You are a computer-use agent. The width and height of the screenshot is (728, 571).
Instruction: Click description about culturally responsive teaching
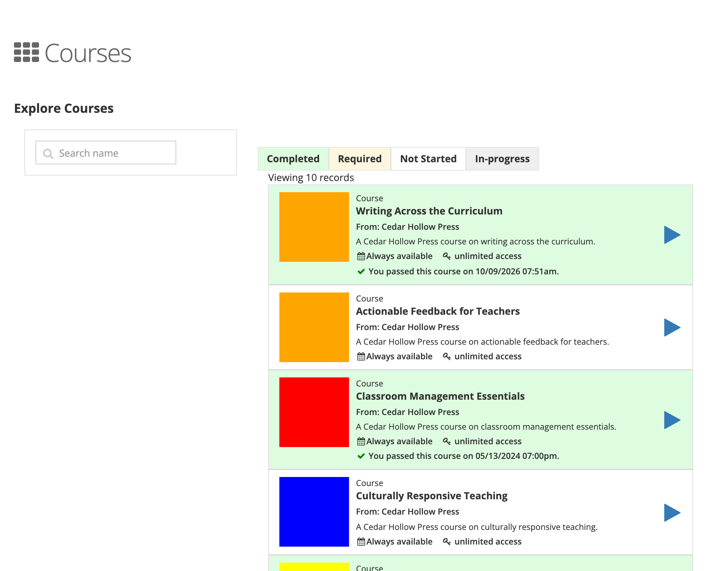pyautogui.click(x=477, y=527)
